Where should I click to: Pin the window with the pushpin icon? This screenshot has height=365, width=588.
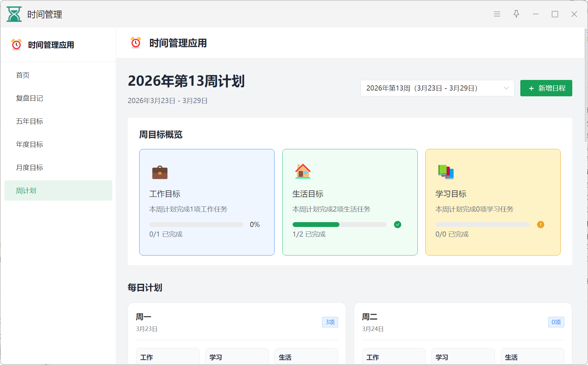(x=516, y=14)
